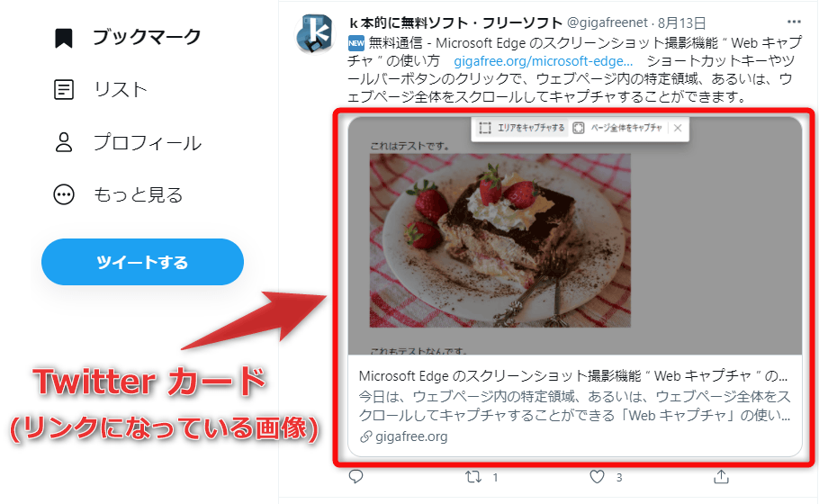Like the tweet with the heart icon
The height and width of the screenshot is (504, 819).
pyautogui.click(x=597, y=476)
